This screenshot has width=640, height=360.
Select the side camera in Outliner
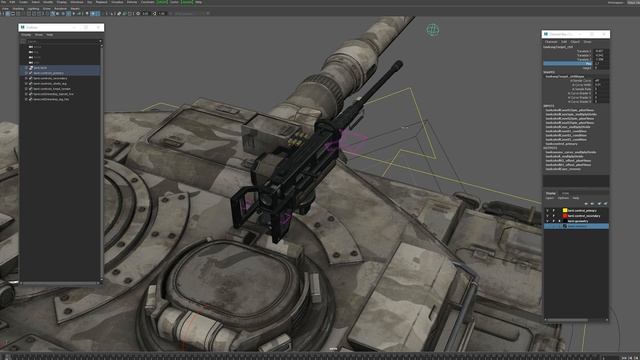(37, 63)
